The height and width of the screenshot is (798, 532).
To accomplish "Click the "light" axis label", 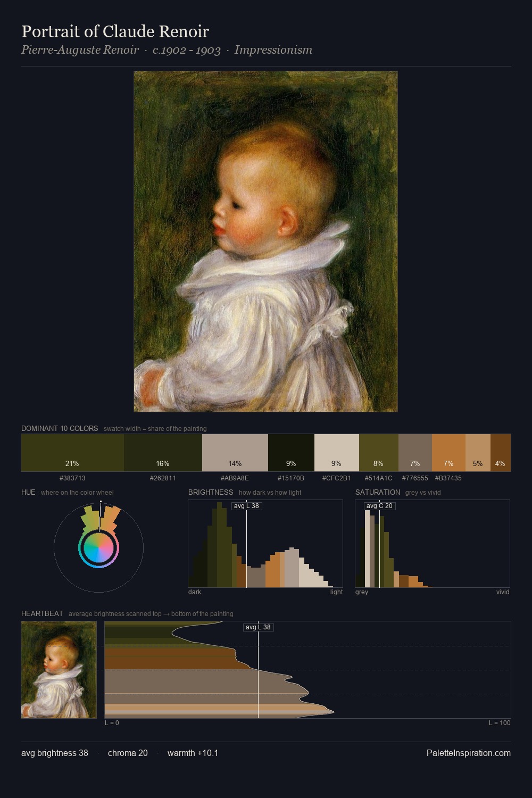I will [x=337, y=592].
